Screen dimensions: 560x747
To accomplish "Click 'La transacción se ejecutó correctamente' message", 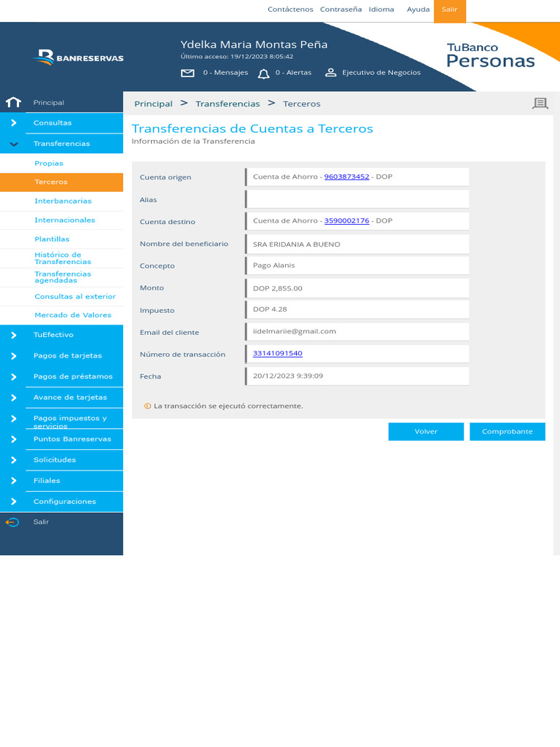I will [x=228, y=406].
